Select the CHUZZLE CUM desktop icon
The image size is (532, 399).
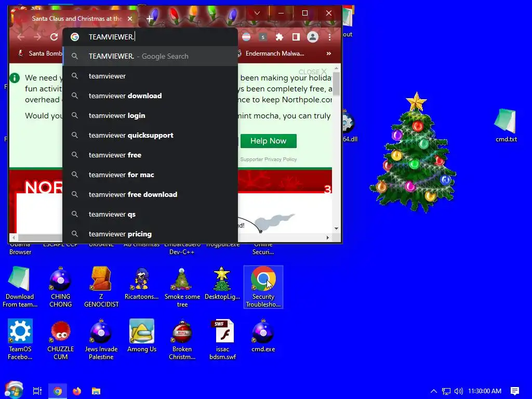coord(60,339)
